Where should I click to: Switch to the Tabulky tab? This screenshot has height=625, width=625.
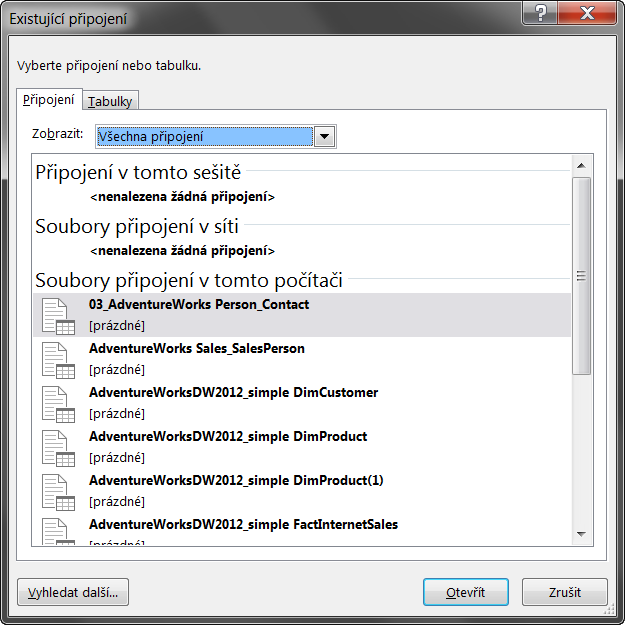click(x=110, y=101)
